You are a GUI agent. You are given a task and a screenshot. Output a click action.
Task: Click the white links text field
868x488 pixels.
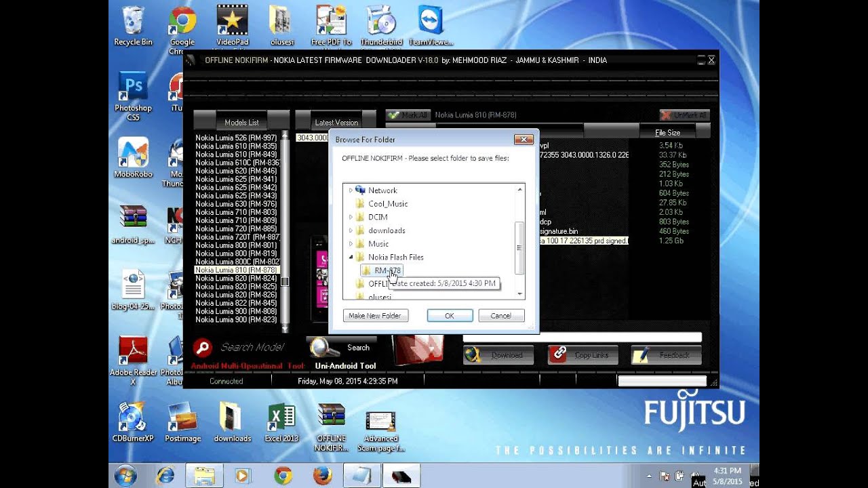click(x=582, y=338)
